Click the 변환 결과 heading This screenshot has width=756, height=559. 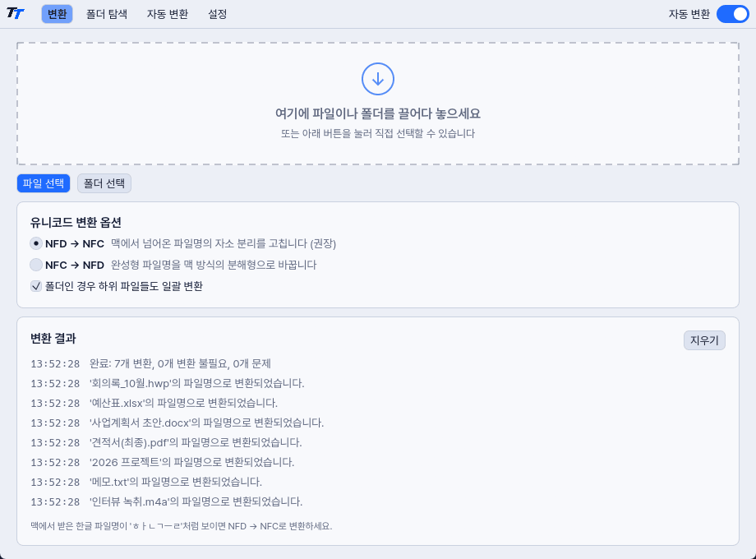pyautogui.click(x=53, y=338)
